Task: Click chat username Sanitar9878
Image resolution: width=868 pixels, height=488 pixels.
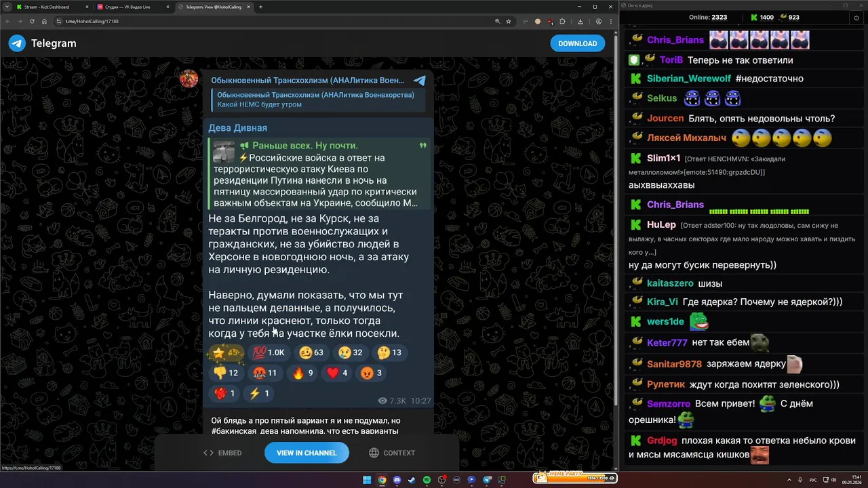Action: click(x=674, y=364)
